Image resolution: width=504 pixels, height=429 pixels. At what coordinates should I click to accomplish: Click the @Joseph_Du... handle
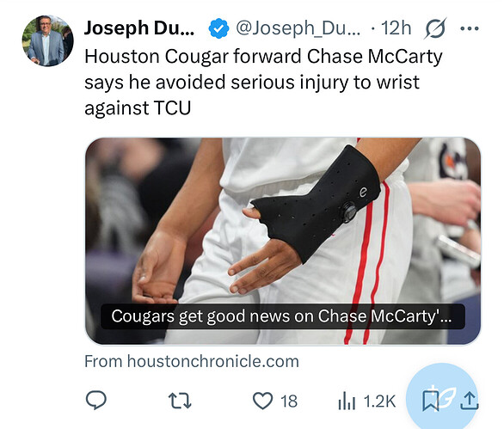point(298,28)
